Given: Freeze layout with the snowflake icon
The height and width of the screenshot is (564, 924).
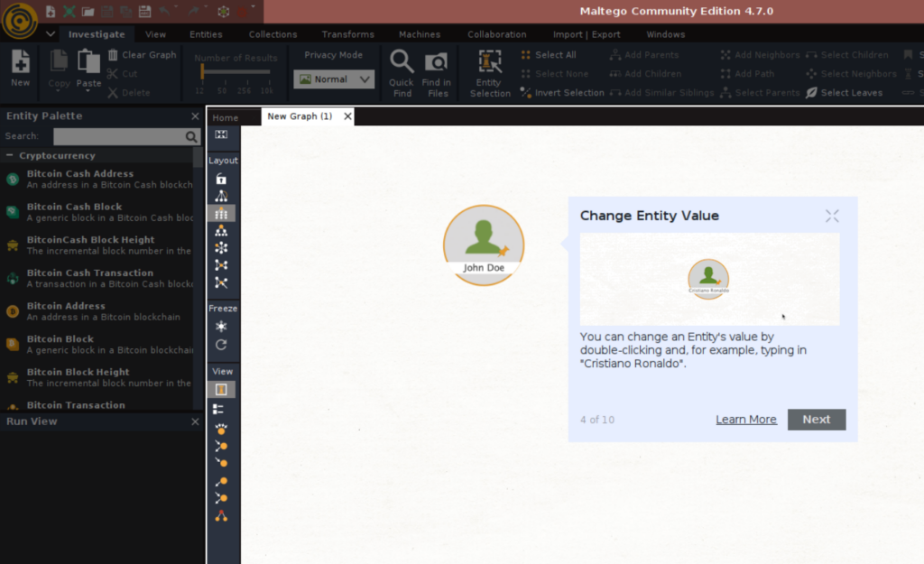Looking at the screenshot, I should tap(221, 327).
